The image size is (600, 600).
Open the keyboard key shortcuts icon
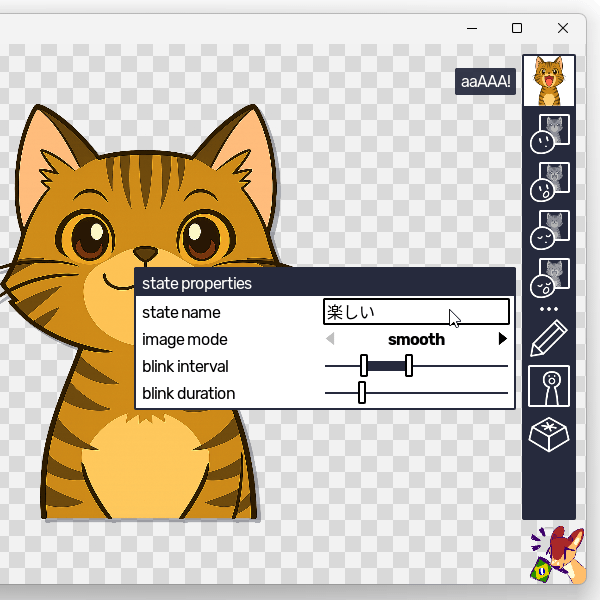[x=548, y=437]
